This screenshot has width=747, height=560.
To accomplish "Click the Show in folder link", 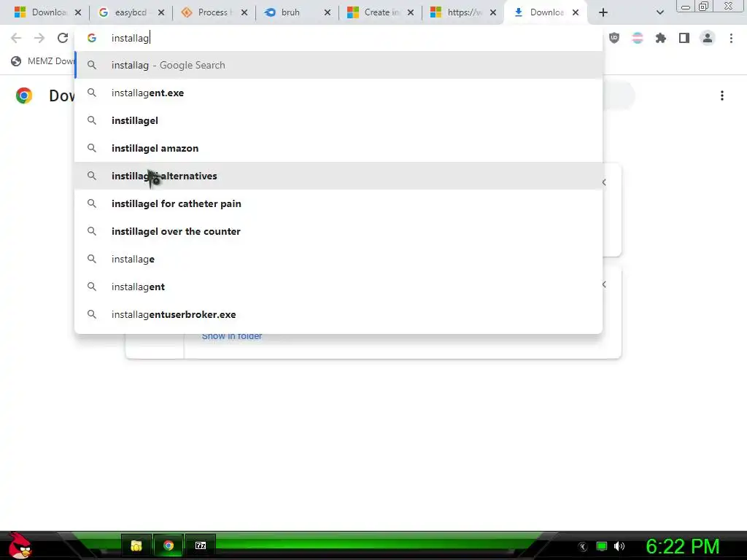I will pyautogui.click(x=231, y=336).
